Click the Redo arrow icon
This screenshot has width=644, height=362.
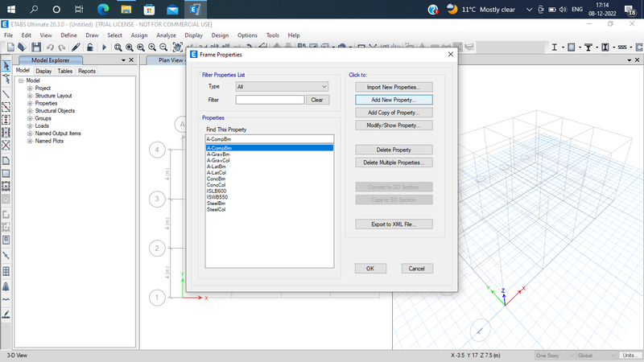pyautogui.click(x=62, y=47)
